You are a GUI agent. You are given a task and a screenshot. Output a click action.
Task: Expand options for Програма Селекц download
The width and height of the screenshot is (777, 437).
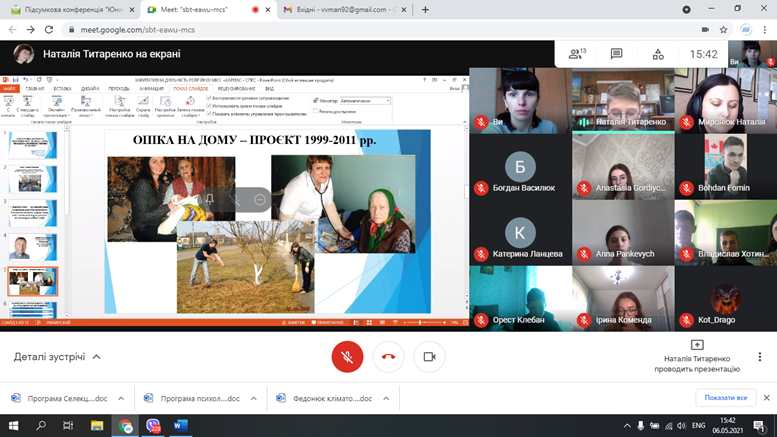pos(120,398)
